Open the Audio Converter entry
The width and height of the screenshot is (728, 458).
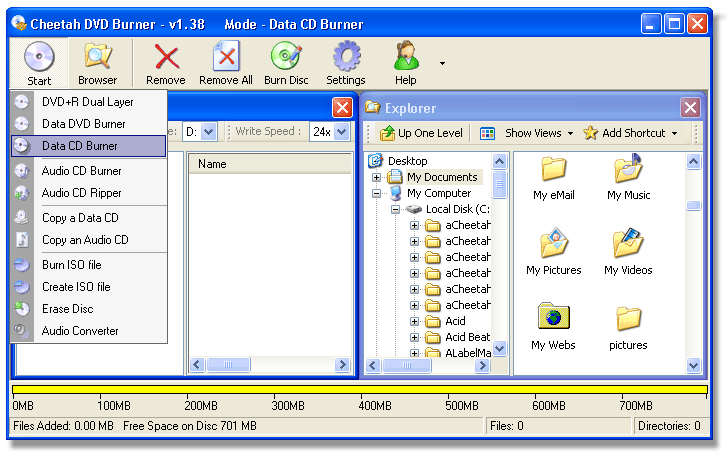click(88, 331)
